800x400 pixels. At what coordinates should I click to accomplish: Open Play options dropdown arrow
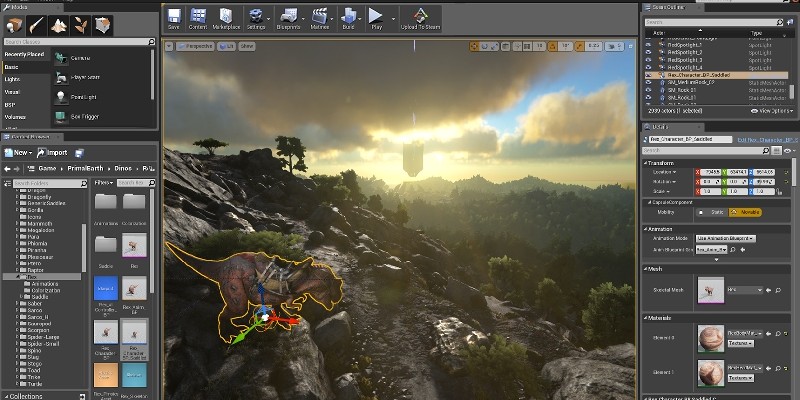coord(393,19)
